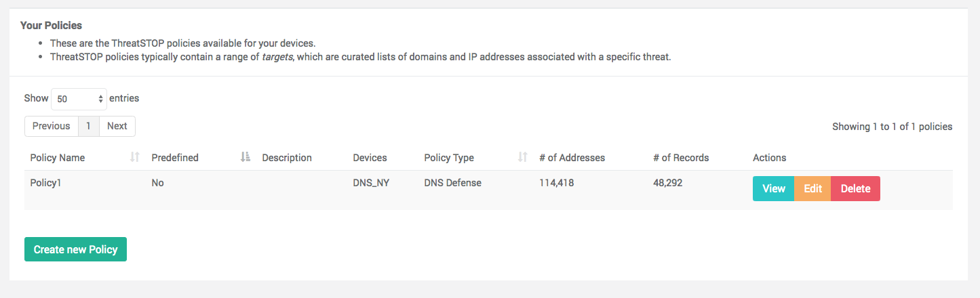Click the # of Records header
Image resolution: width=980 pixels, height=298 pixels.
(x=681, y=158)
